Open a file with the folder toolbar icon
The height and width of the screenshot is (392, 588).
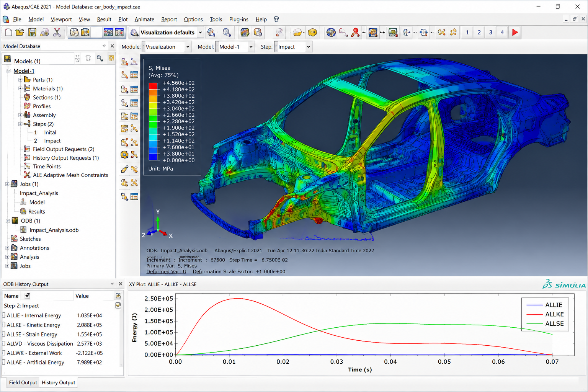coord(20,33)
